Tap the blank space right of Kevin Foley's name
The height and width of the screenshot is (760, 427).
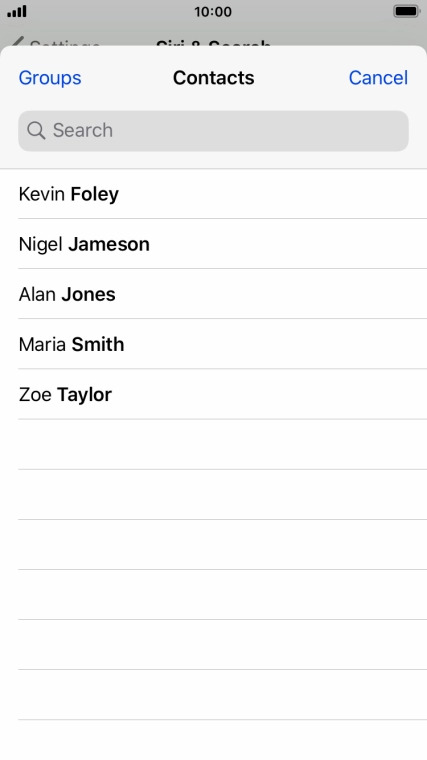(271, 194)
